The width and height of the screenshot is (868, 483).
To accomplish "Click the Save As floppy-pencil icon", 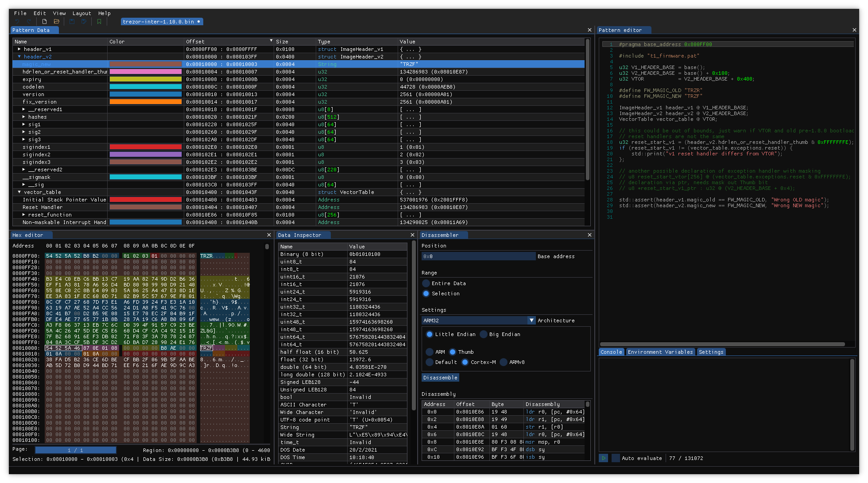I will [x=84, y=22].
